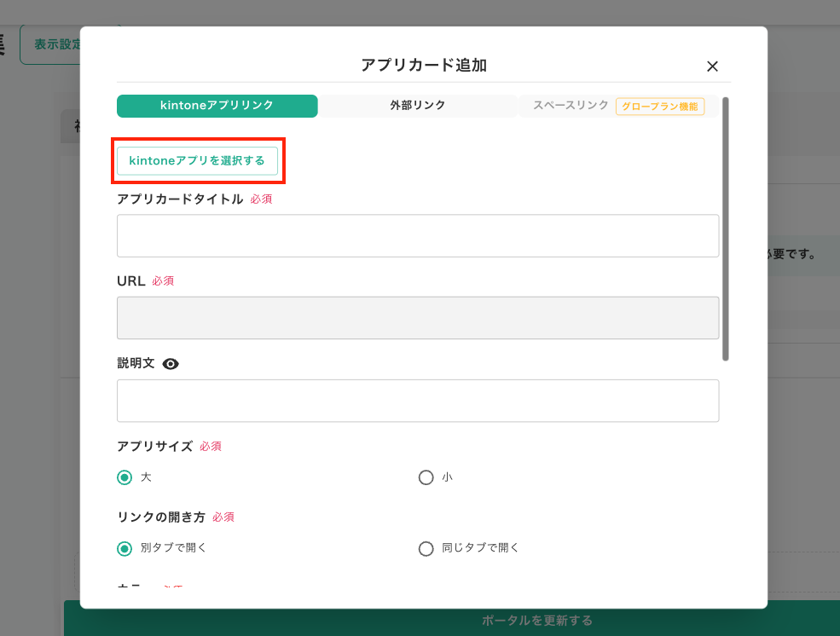Click the kintoneアプリを選択する button

pyautogui.click(x=198, y=159)
